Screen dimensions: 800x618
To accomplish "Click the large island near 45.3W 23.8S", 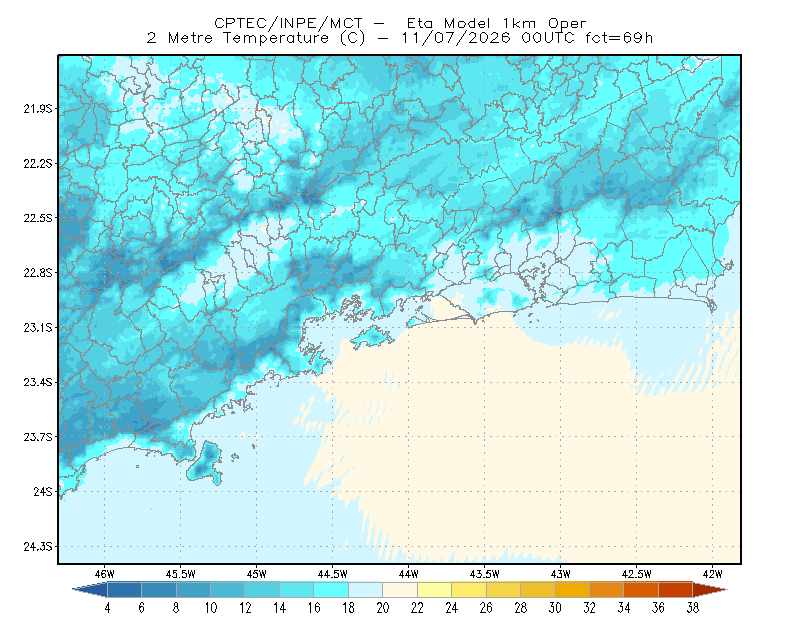I will pos(205,463).
